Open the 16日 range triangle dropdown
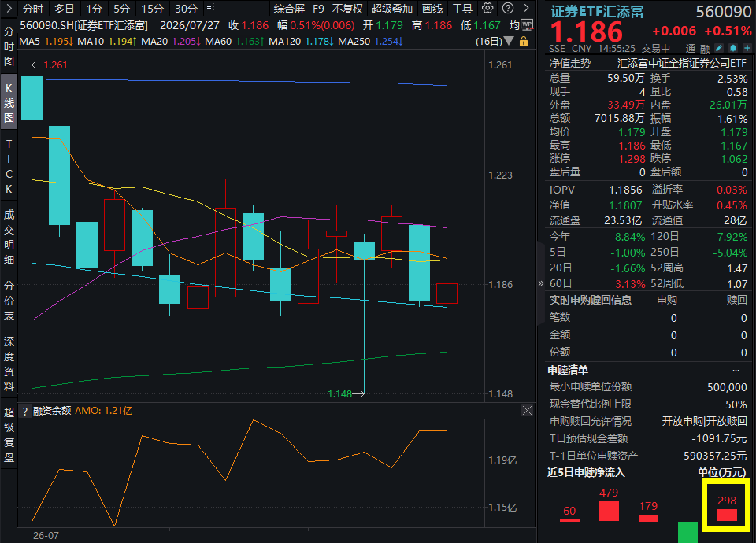The width and height of the screenshot is (756, 543). (509, 42)
